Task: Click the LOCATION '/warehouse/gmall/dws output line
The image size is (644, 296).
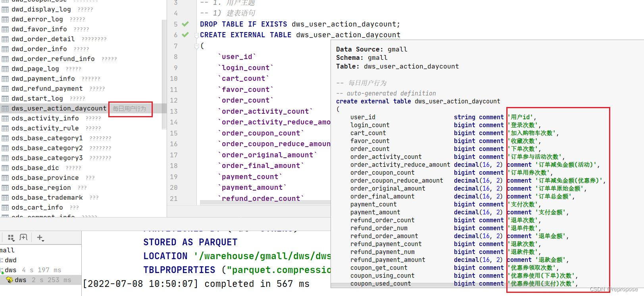Action: pyautogui.click(x=237, y=256)
